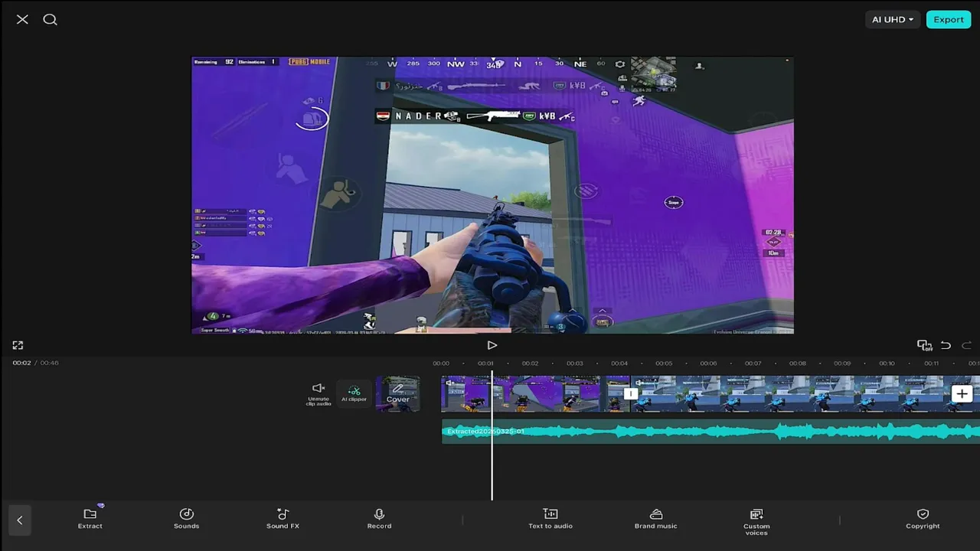Toggle the timeline snapping off icon
This screenshot has width=980, height=551.
[x=924, y=345]
